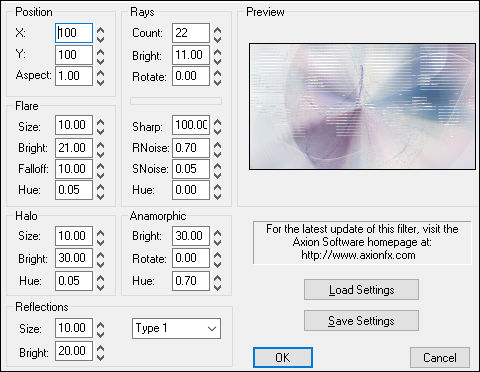
Task: Decrease Flare Size with down arrow
Action: (x=100, y=131)
